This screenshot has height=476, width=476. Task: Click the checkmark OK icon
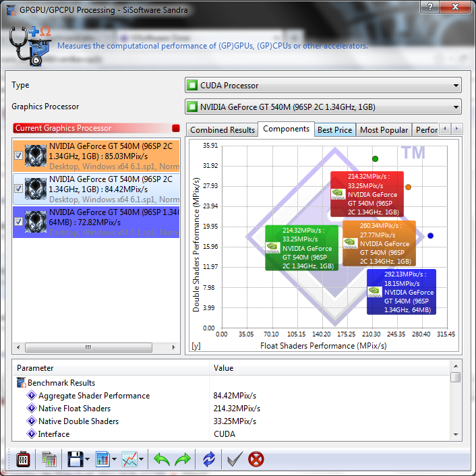(x=235, y=459)
